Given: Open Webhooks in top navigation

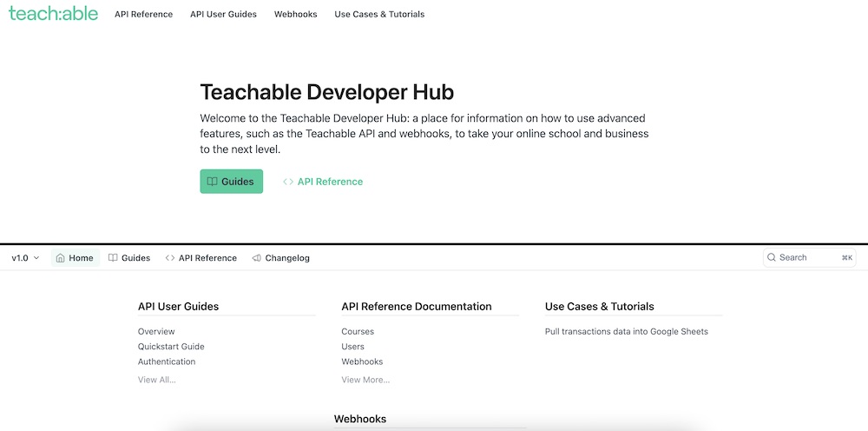Looking at the screenshot, I should pos(296,15).
